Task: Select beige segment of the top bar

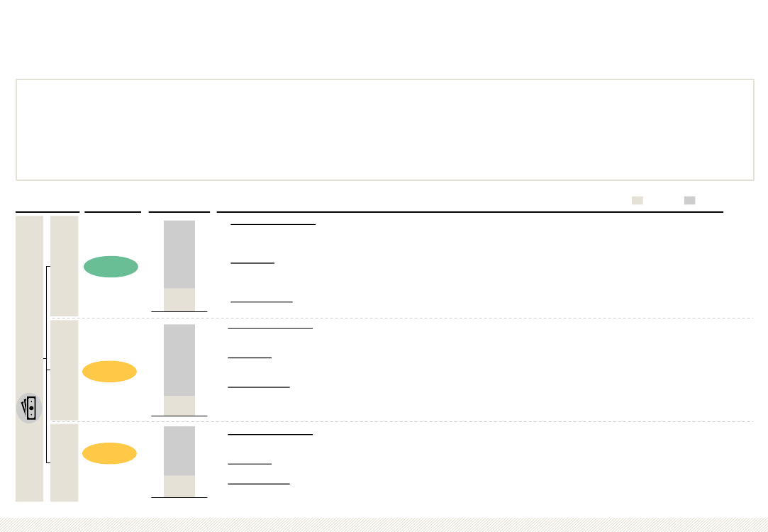Action: coord(179,299)
